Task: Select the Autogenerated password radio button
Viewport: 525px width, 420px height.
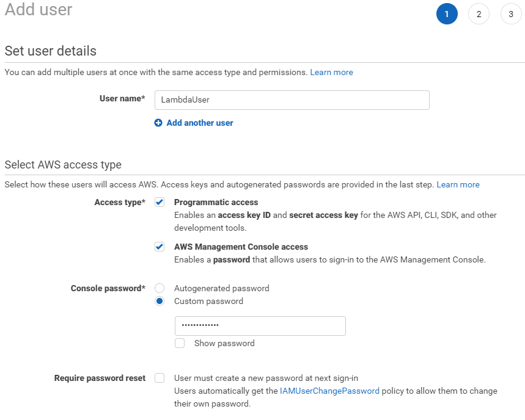Action: click(160, 288)
